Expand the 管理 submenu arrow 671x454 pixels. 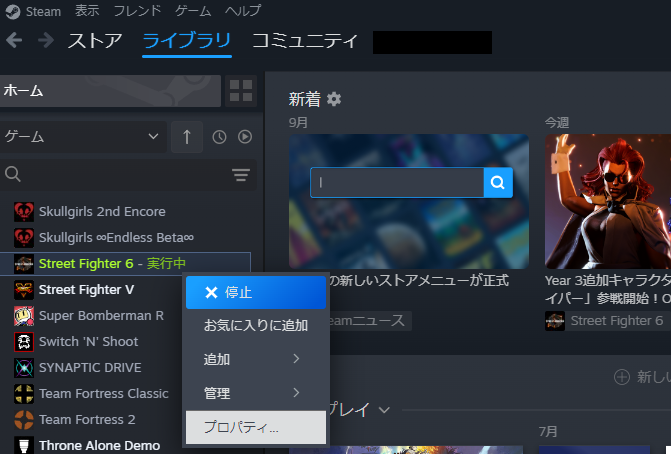[x=296, y=392]
